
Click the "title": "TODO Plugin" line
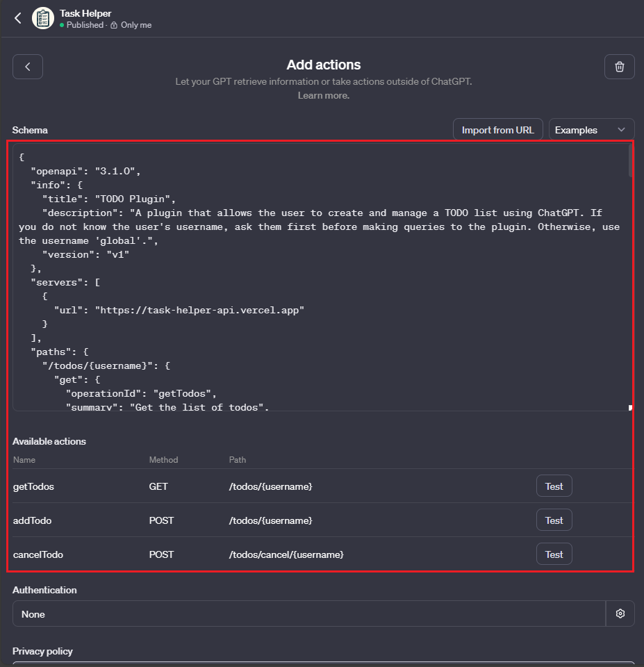pyautogui.click(x=109, y=199)
